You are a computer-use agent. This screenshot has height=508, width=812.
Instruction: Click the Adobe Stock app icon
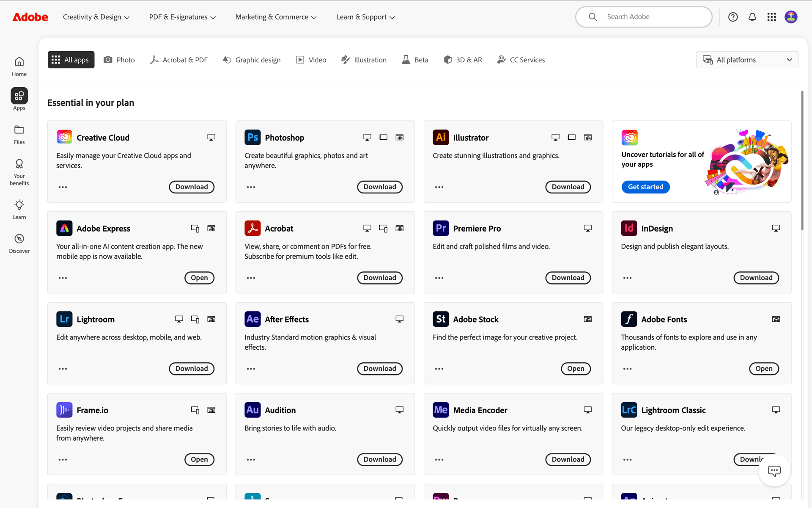click(441, 319)
